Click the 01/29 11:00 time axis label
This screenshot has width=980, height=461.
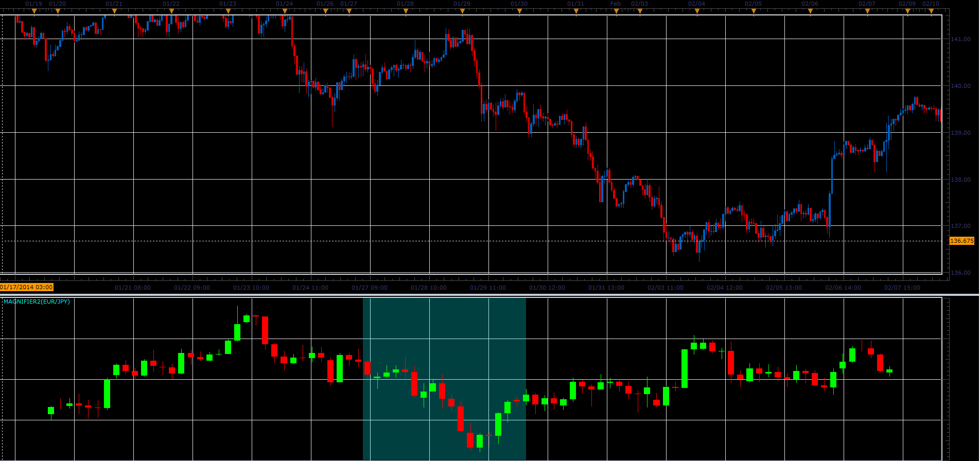point(488,288)
